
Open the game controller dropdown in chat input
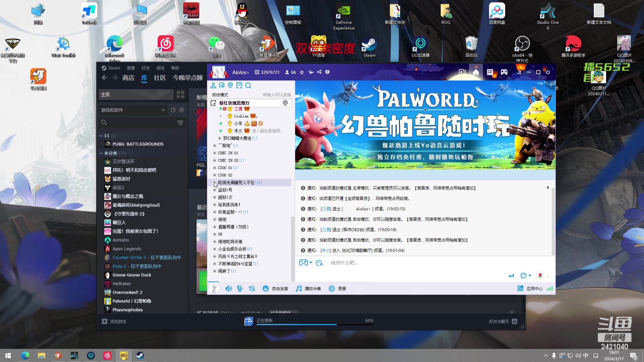(x=305, y=263)
